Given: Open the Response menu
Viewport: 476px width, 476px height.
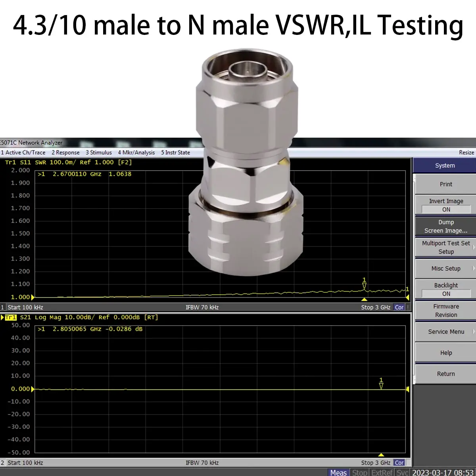Looking at the screenshot, I should [x=65, y=152].
